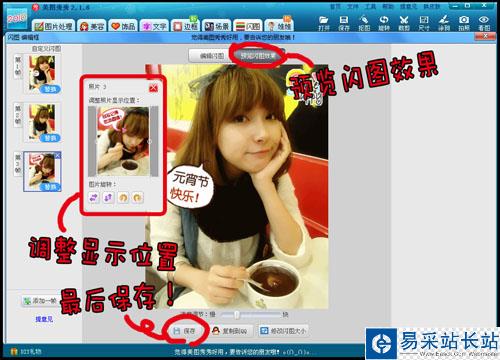Screen dimensions: 500x360
Task: Open the 文件 menu in title bar
Action: click(353, 6)
